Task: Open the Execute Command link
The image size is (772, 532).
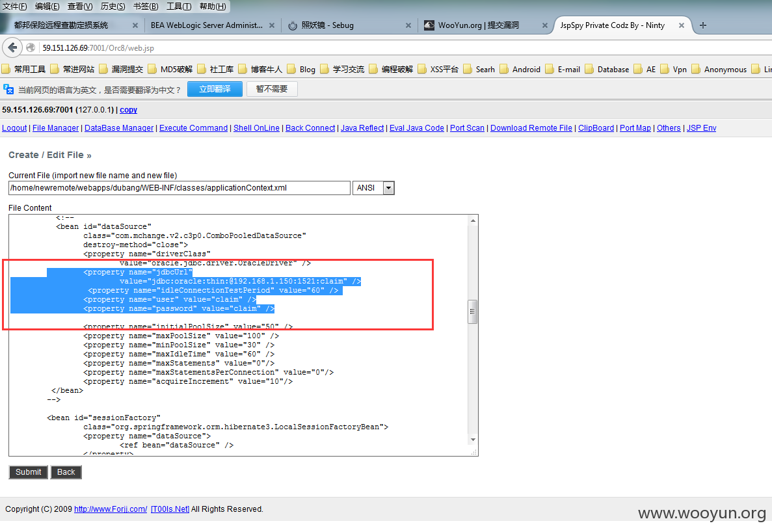Action: (x=194, y=128)
